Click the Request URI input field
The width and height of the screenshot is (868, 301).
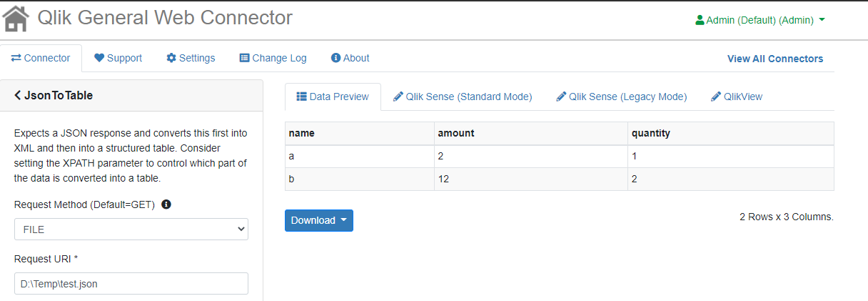(131, 284)
